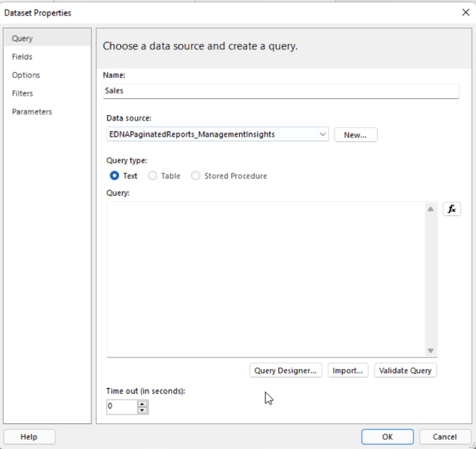Click the Name field containing Sales
Viewport: 476px width, 449px height.
(281, 91)
